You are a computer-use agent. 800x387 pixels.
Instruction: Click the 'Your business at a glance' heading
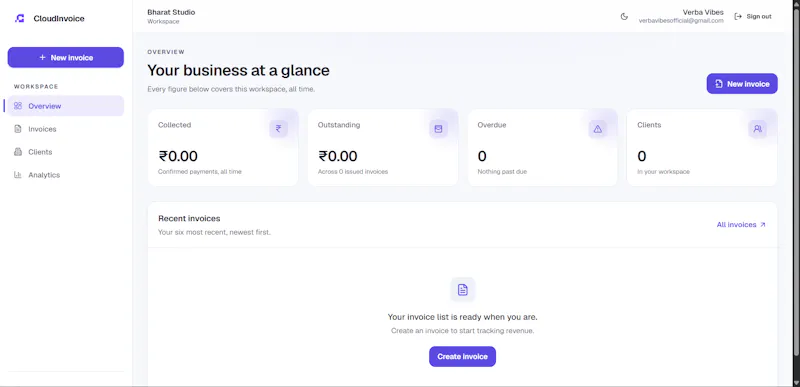(238, 70)
